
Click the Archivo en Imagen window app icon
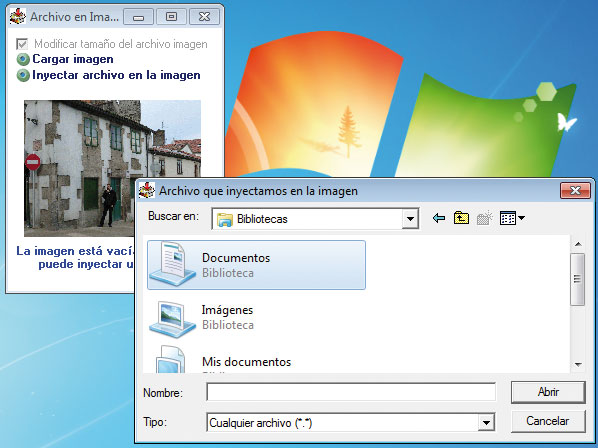18,16
